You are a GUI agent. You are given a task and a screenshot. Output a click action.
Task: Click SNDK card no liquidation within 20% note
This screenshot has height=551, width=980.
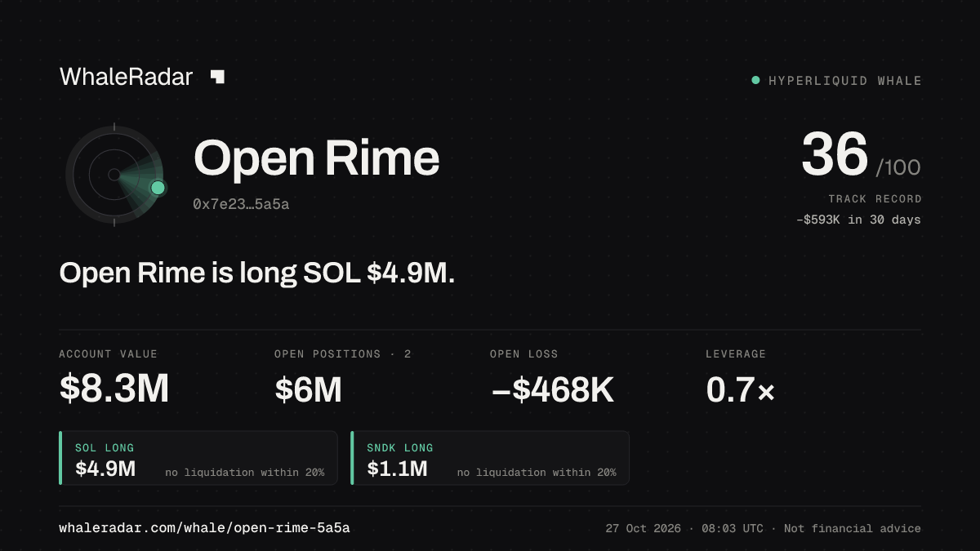(537, 473)
